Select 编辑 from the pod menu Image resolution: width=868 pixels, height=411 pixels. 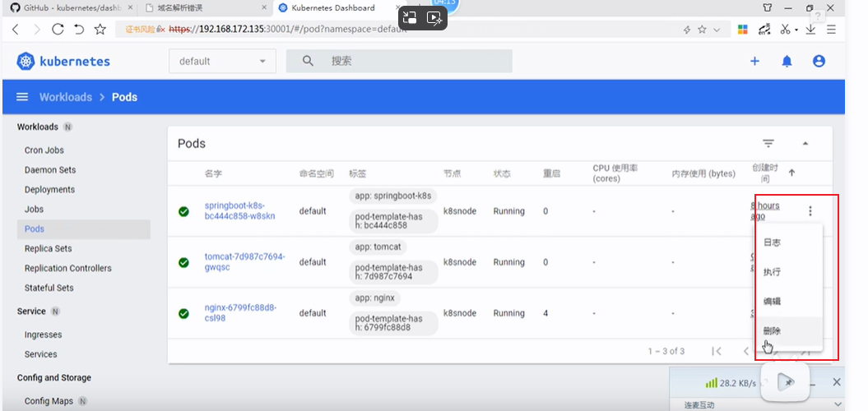(772, 302)
